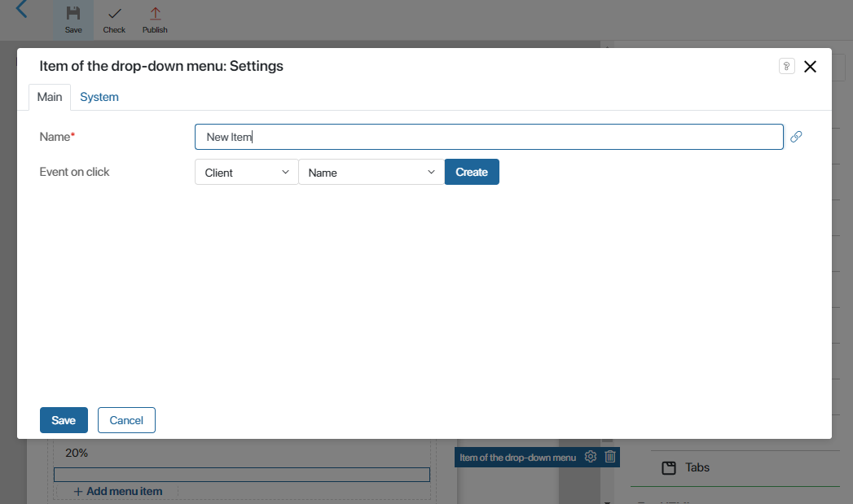
Task: Cancel the settings dialog
Action: point(126,420)
